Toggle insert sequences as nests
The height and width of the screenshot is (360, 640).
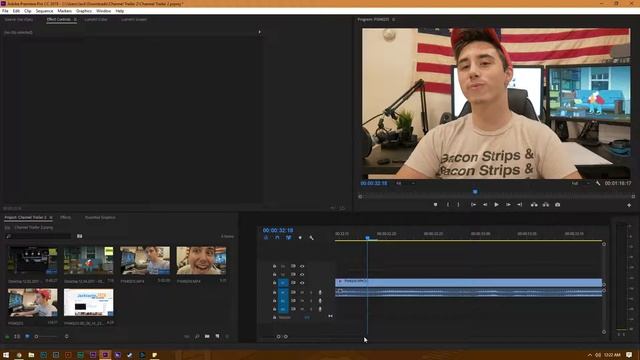(x=266, y=238)
